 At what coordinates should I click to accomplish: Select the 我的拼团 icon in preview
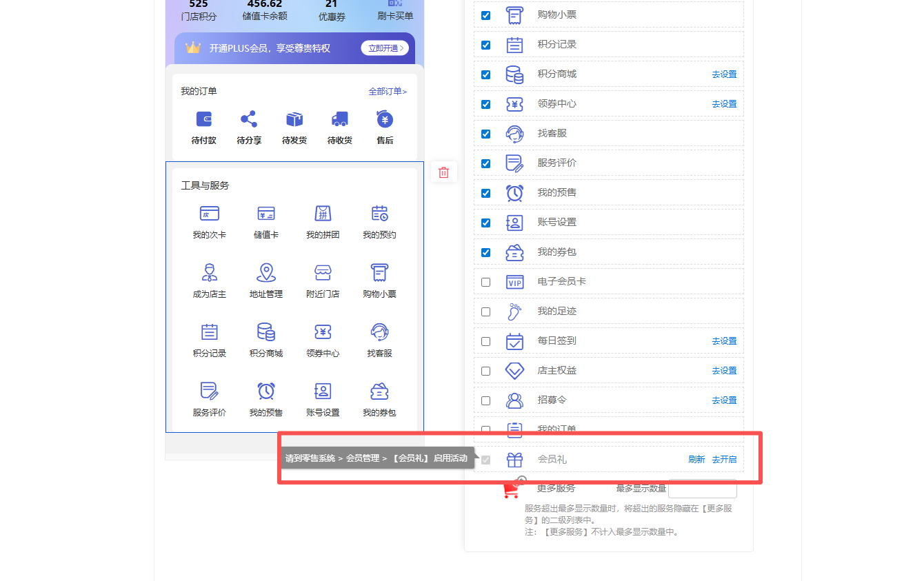click(323, 214)
